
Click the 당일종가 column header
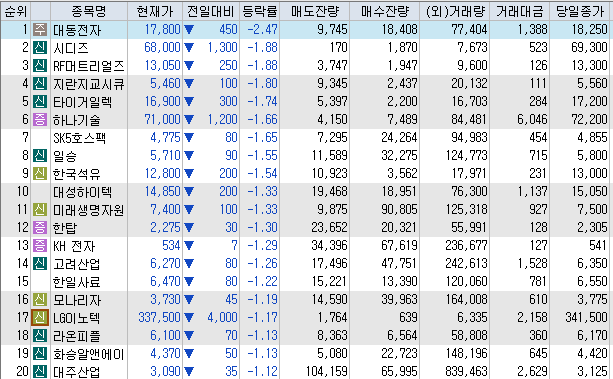[x=580, y=12]
